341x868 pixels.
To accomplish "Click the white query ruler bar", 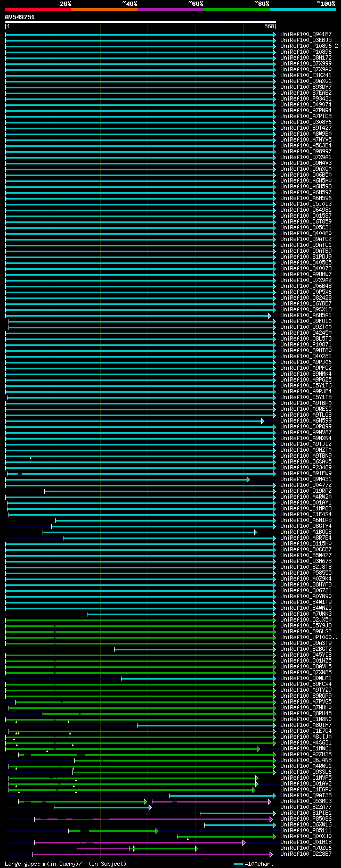I will point(141,22).
